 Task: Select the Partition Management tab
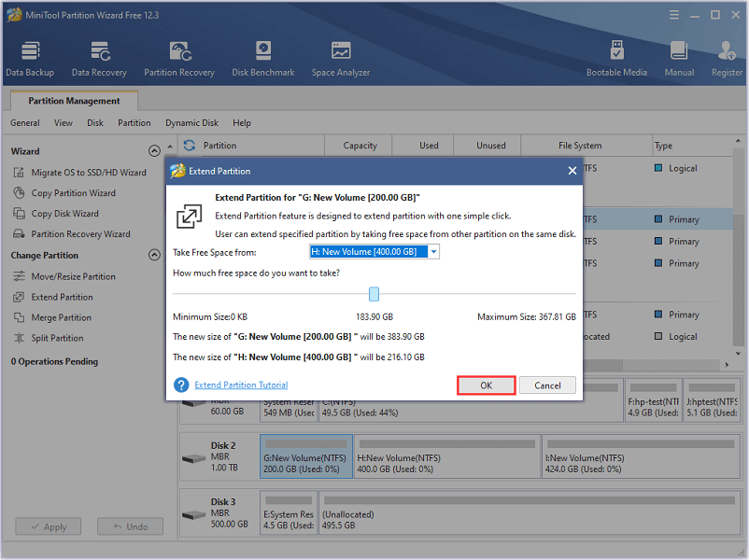(x=74, y=101)
